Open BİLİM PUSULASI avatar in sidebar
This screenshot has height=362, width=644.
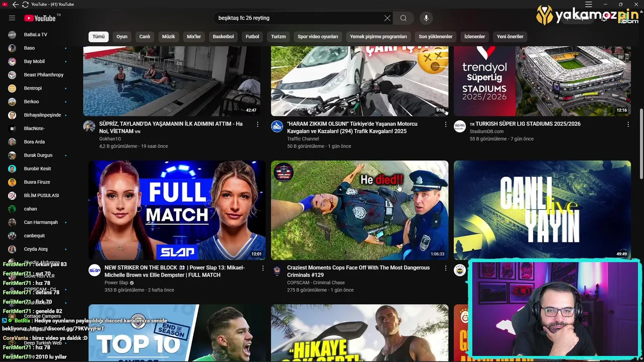pos(12,196)
